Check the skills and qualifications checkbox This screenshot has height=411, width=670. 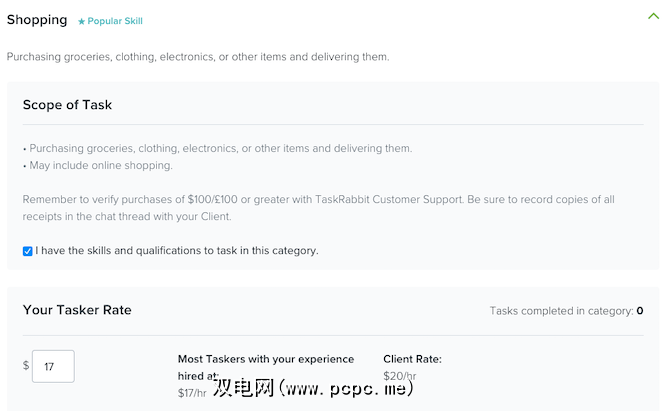pos(28,251)
